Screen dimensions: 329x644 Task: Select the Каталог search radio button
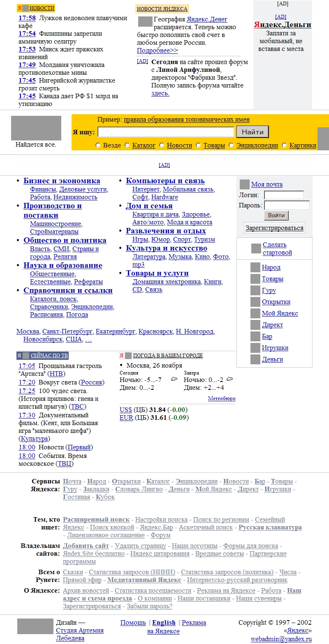(127, 145)
